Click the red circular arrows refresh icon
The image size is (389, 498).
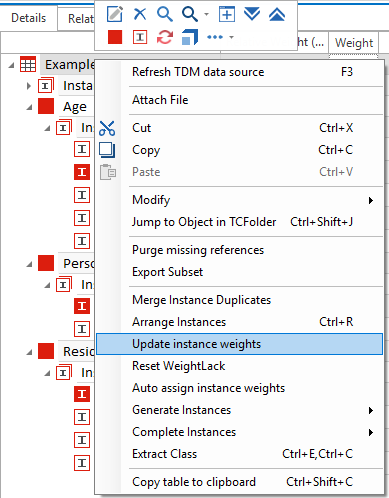165,37
